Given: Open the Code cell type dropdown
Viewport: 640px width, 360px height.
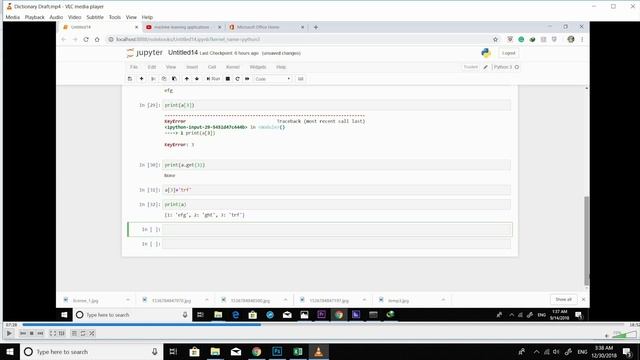Looking at the screenshot, I should (x=272, y=79).
